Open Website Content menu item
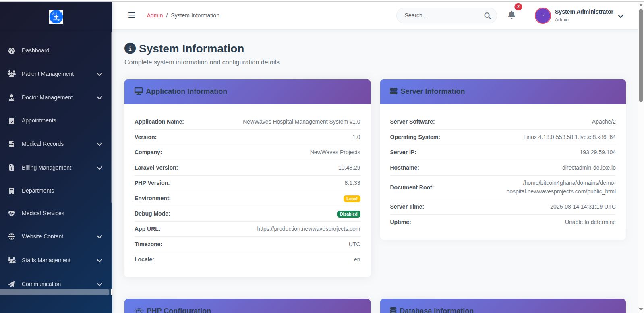Image resolution: width=644 pixels, height=313 pixels. point(42,236)
